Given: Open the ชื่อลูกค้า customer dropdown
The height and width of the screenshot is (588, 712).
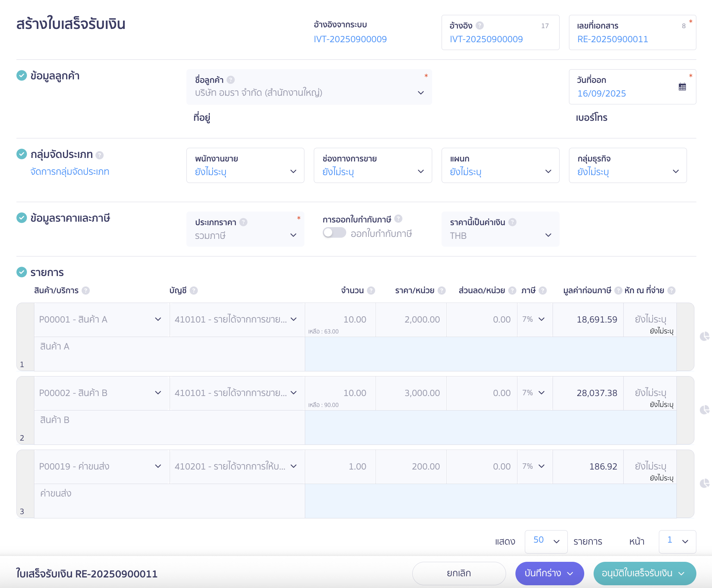Looking at the screenshot, I should 309,87.
